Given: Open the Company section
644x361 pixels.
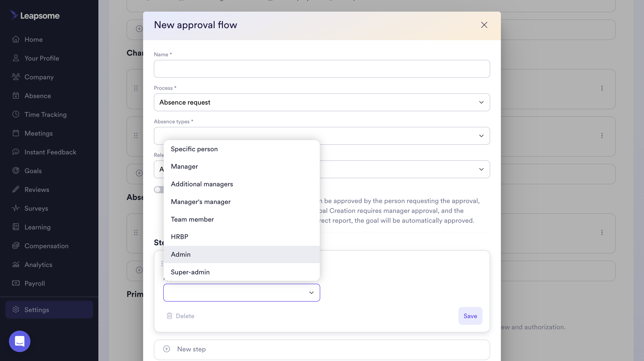Looking at the screenshot, I should click(39, 77).
